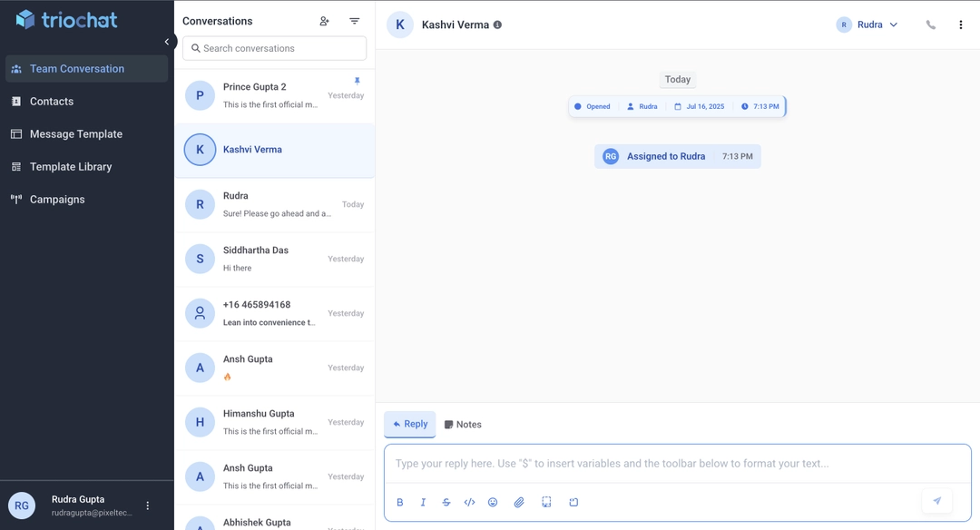Click the Campaigns antenna icon
Screen dimensions: 980x530
coord(16,200)
